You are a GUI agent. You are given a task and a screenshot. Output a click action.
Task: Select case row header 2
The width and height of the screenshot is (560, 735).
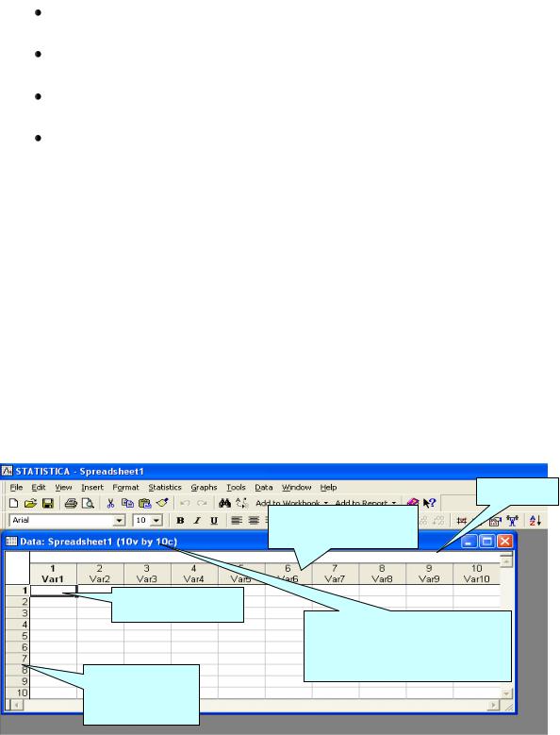pos(17,601)
